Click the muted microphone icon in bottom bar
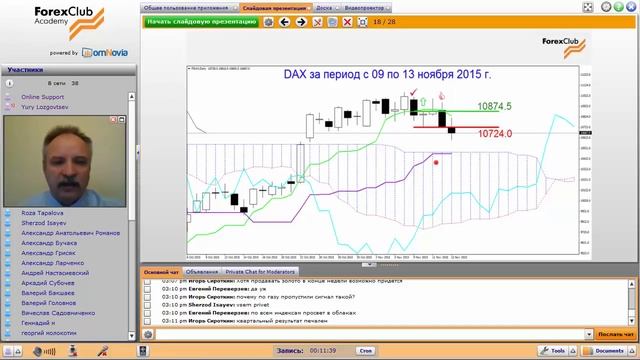640x360 pixels. [103, 351]
